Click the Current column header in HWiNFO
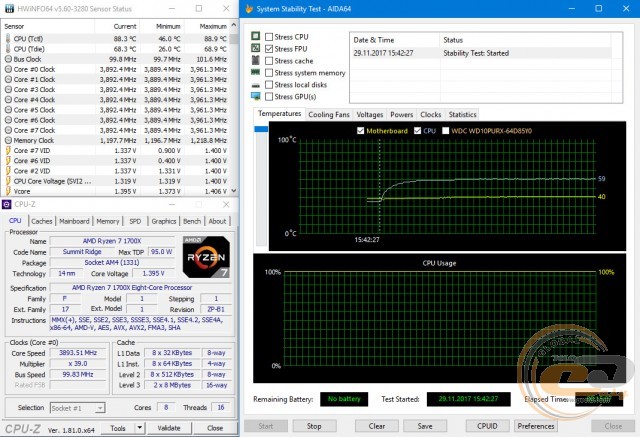Viewport: 640px width, 437px height. point(117,26)
